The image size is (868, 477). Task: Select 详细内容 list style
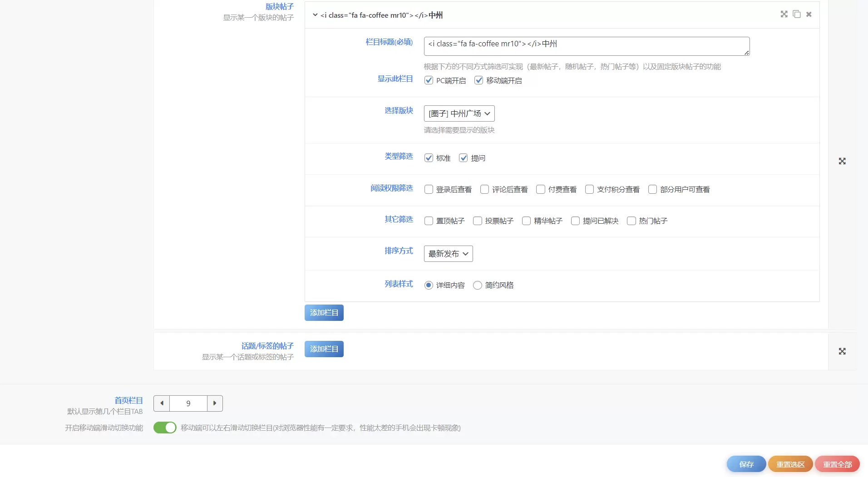pos(429,285)
